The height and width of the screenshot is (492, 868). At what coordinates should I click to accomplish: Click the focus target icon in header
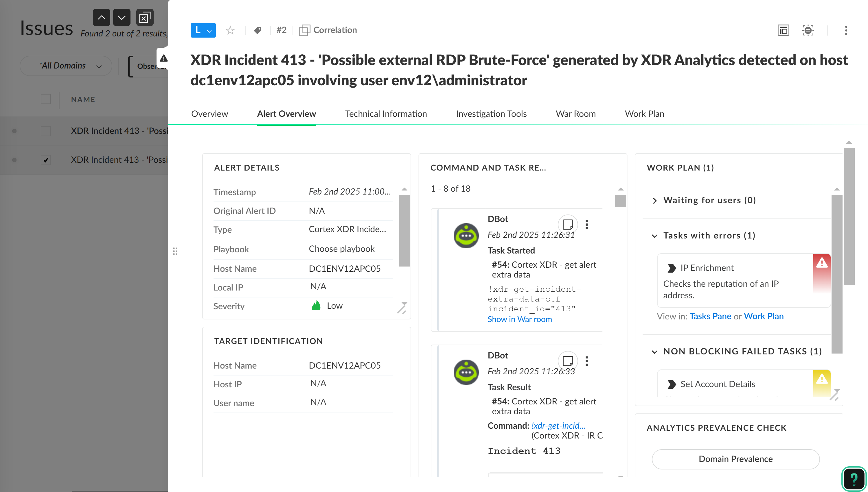click(x=808, y=30)
